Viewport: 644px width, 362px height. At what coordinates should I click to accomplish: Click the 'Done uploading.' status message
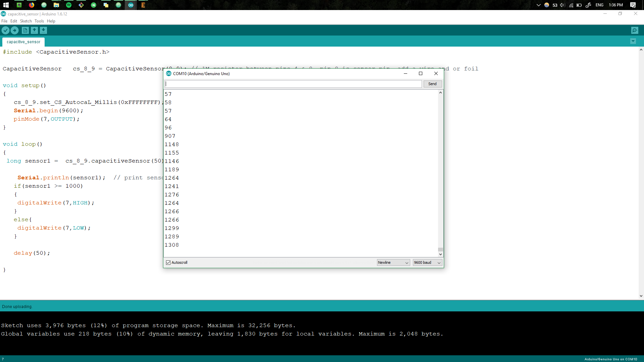point(17,307)
